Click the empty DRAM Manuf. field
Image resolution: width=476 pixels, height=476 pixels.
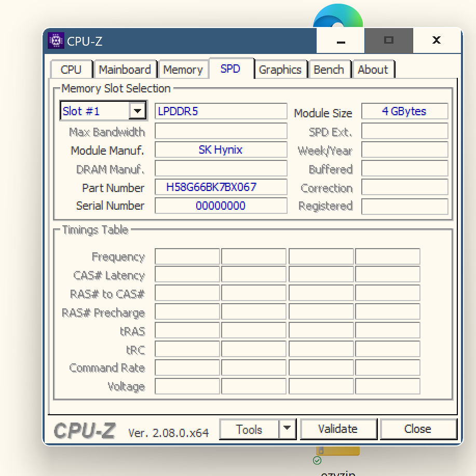221,168
